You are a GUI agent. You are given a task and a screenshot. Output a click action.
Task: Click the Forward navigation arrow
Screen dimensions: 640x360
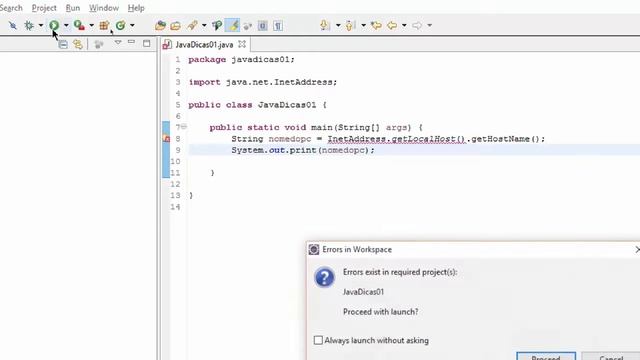coord(417,25)
